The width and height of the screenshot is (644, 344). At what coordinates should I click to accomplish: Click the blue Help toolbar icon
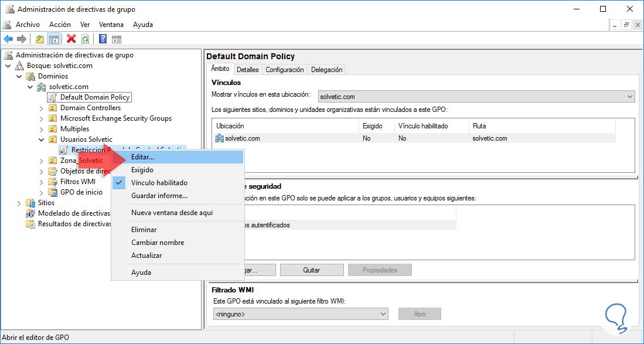(x=103, y=39)
